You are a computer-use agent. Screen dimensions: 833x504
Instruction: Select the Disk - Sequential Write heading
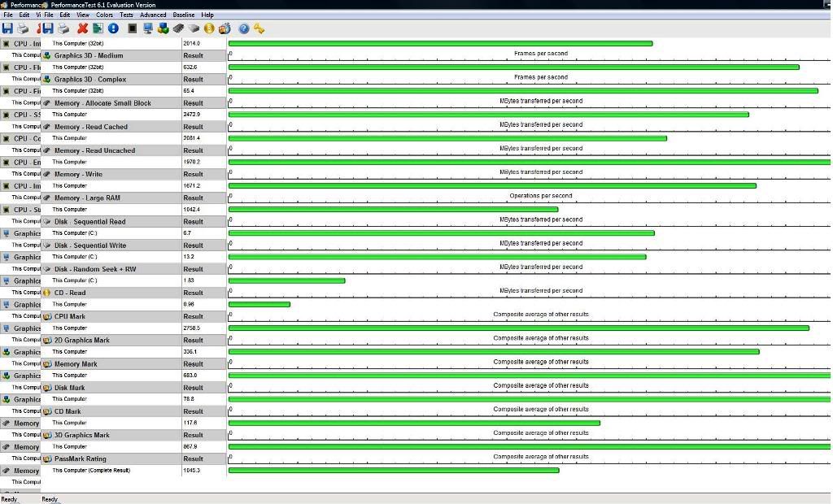[x=90, y=245]
